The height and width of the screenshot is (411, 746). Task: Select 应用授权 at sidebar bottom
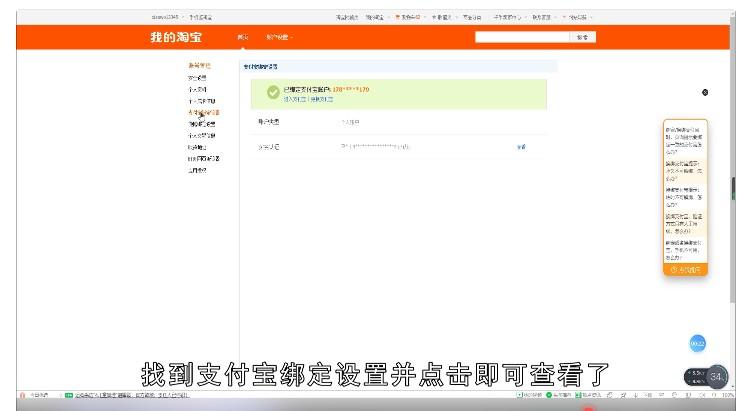(197, 170)
